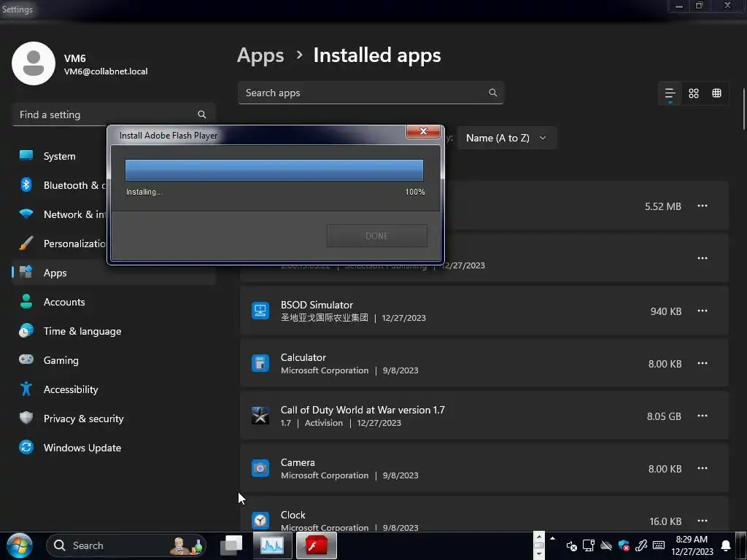The height and width of the screenshot is (560, 747).
Task: Open more options for the 5.52 MB app
Action: pos(703,206)
